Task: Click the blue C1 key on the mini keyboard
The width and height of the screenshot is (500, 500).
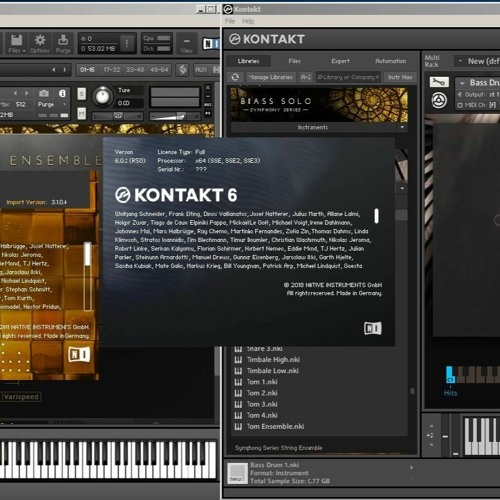Action: [x=450, y=375]
